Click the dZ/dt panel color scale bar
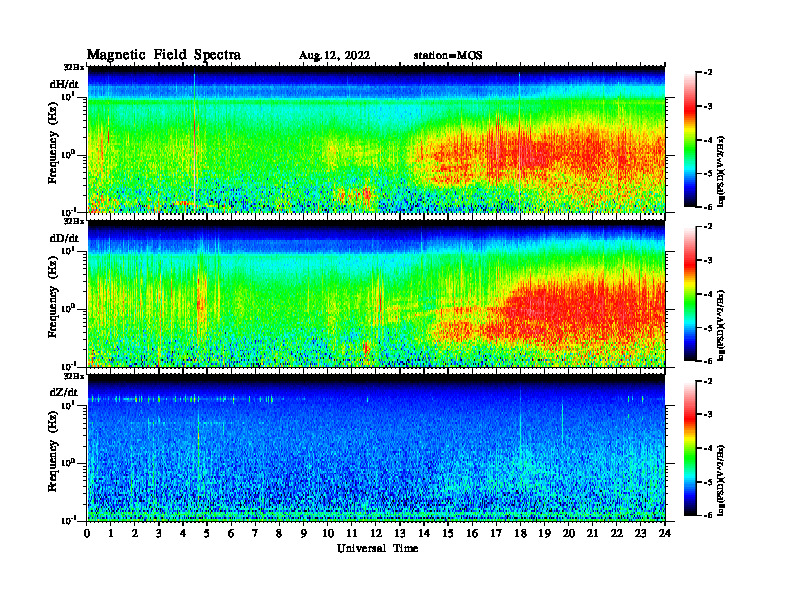The height and width of the screenshot is (612, 792). (x=690, y=448)
